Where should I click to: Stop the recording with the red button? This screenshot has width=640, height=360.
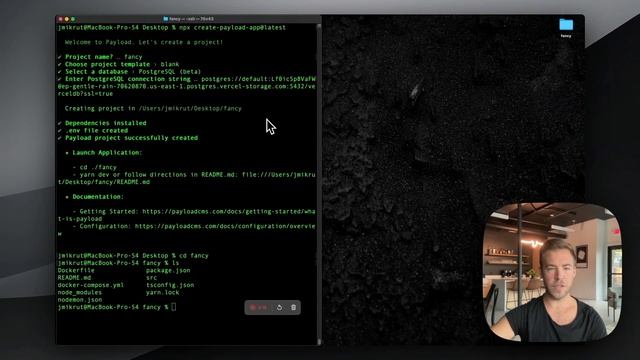253,307
